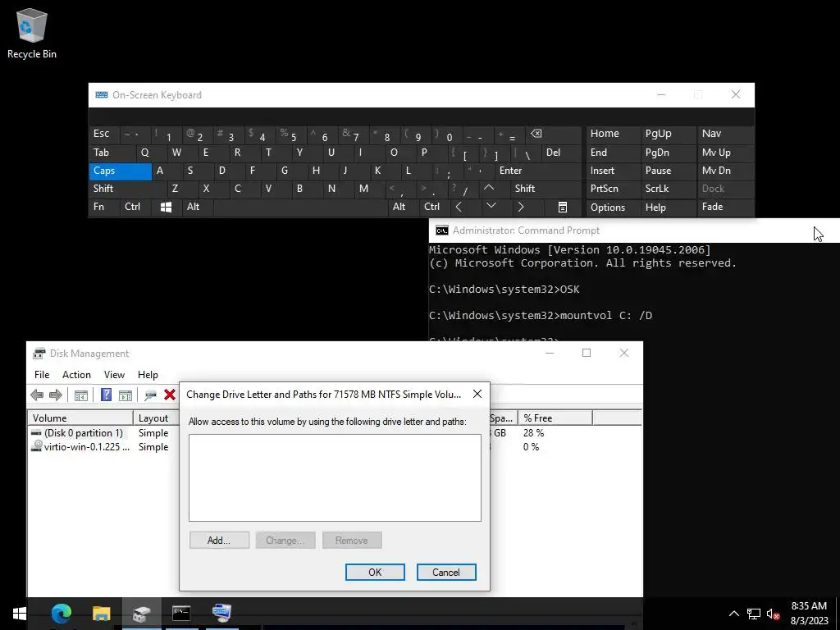
Task: Click the Mv Up key on On-Screen Keyboard
Action: pyautogui.click(x=725, y=153)
